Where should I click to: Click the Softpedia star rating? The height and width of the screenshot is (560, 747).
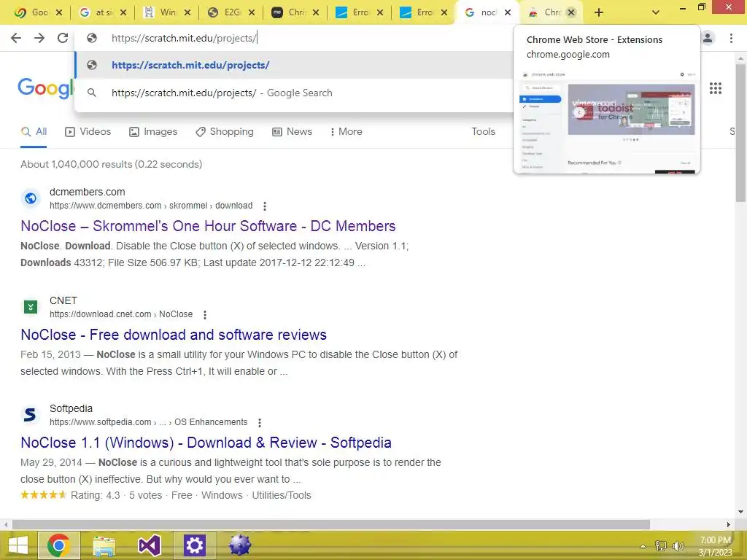[43, 495]
